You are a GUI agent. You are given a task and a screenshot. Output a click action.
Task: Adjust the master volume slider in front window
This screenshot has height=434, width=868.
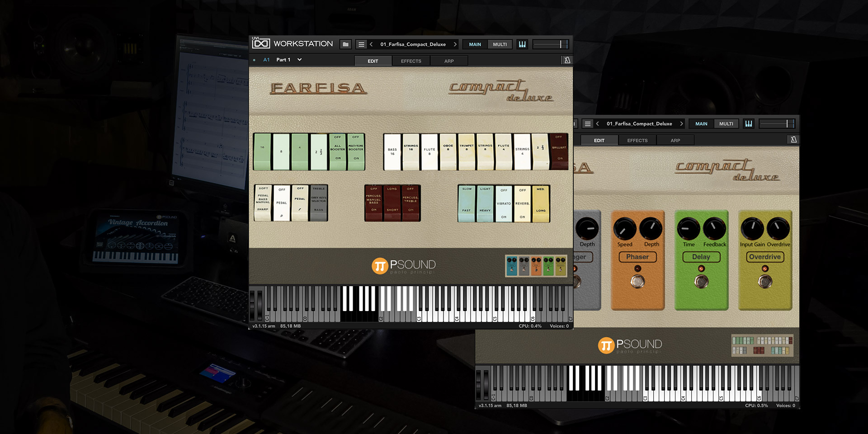(x=550, y=44)
